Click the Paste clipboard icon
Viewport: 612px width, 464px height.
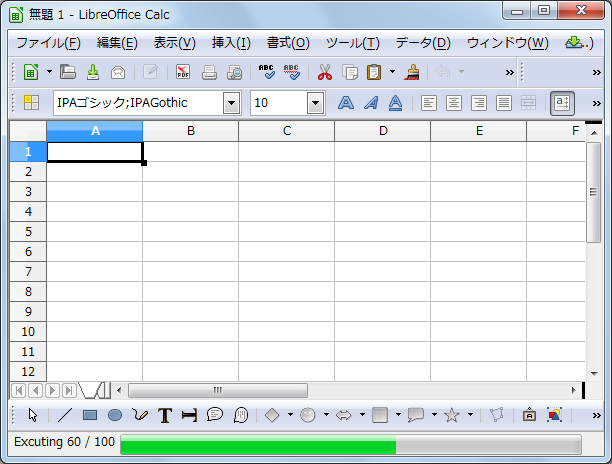point(374,72)
